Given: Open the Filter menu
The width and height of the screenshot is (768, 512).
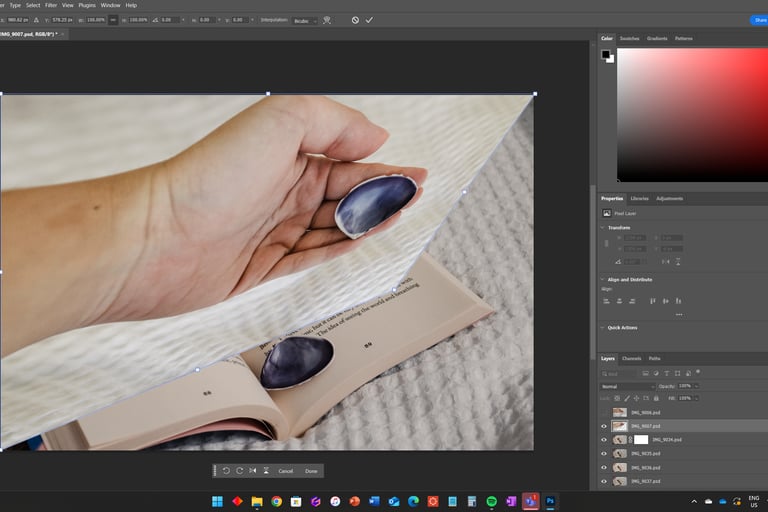Looking at the screenshot, I should 52,5.
